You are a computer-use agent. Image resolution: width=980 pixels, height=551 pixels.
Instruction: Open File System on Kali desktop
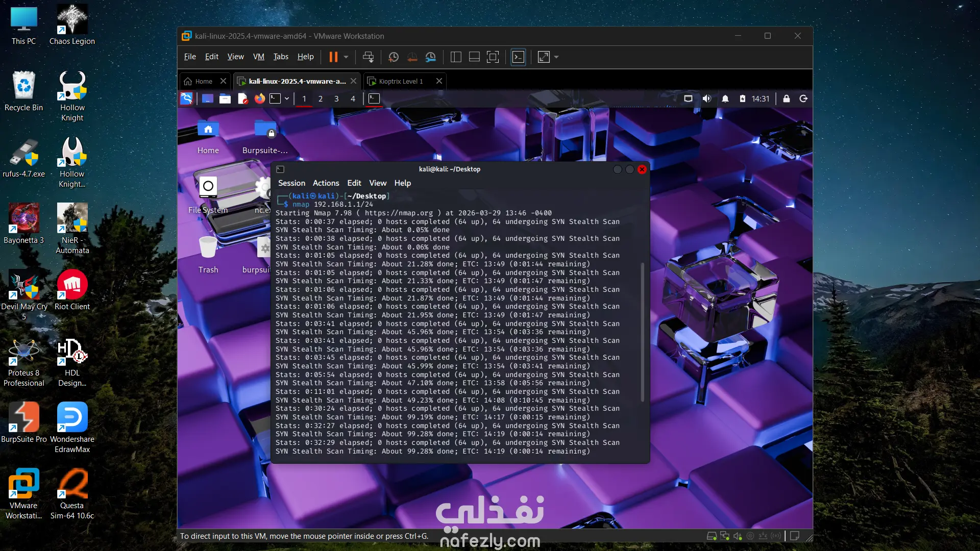[208, 195]
